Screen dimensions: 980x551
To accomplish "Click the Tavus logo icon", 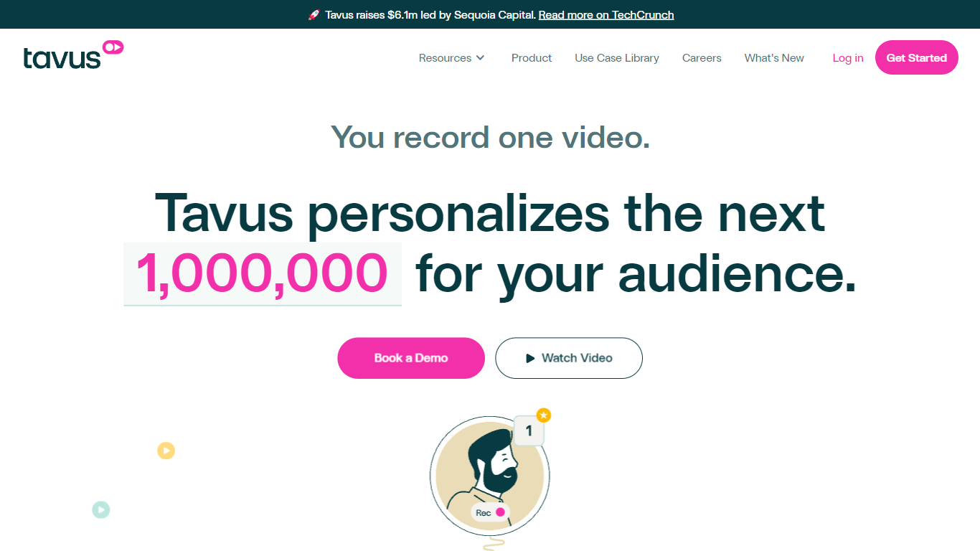I will 73,55.
